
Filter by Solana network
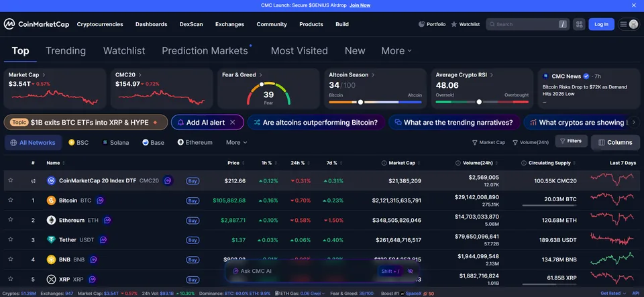tap(115, 142)
